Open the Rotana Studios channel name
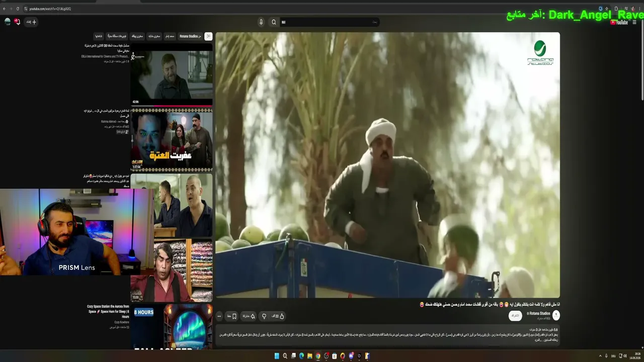The width and height of the screenshot is (644, 362). (539, 313)
